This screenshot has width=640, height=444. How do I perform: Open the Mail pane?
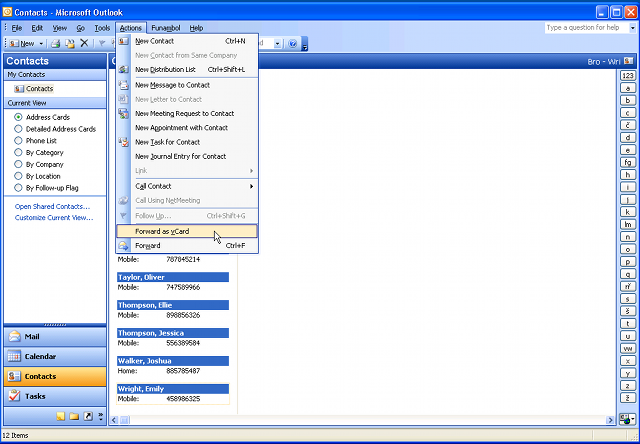[x=55, y=337]
